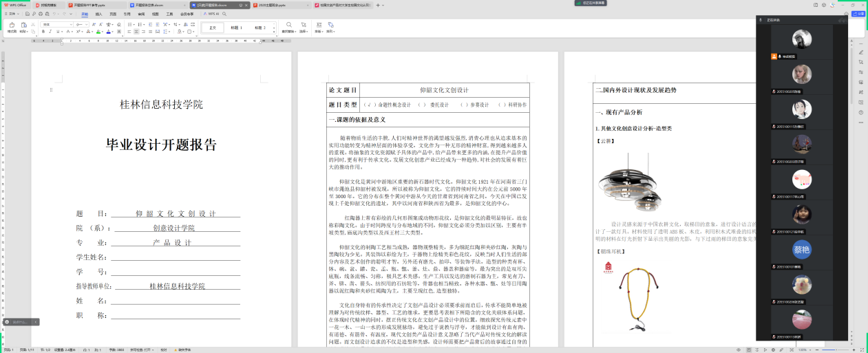The width and height of the screenshot is (868, 353).
Task: Toggle the 委托设计 checkbox in the document
Action: pos(421,105)
